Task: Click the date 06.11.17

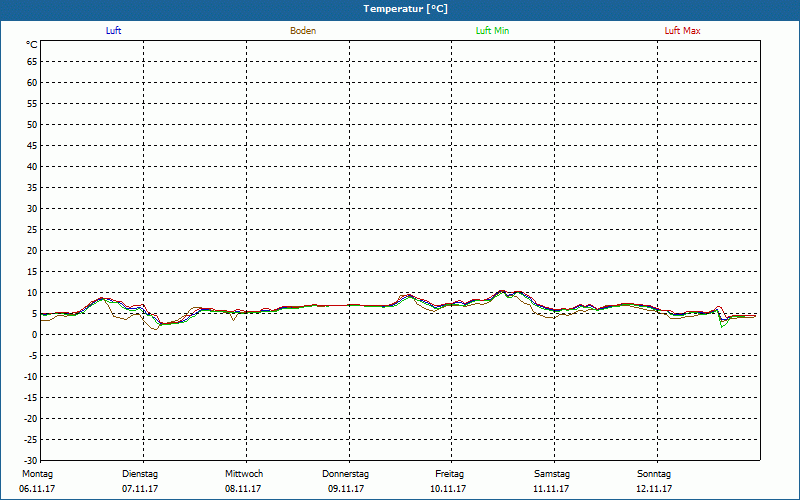Action: coord(37,489)
